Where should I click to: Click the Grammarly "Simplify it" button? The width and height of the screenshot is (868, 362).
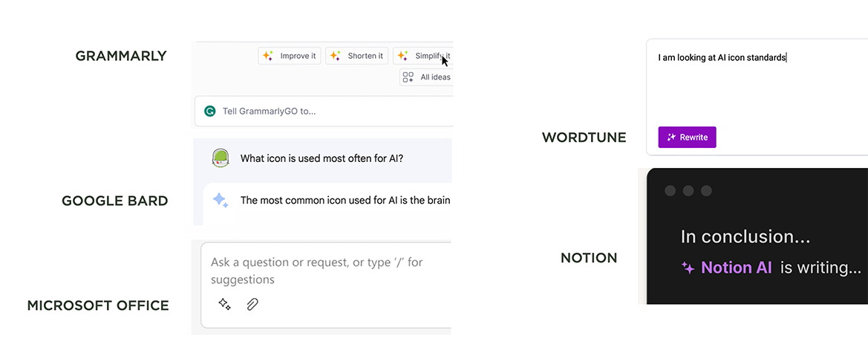click(x=423, y=56)
